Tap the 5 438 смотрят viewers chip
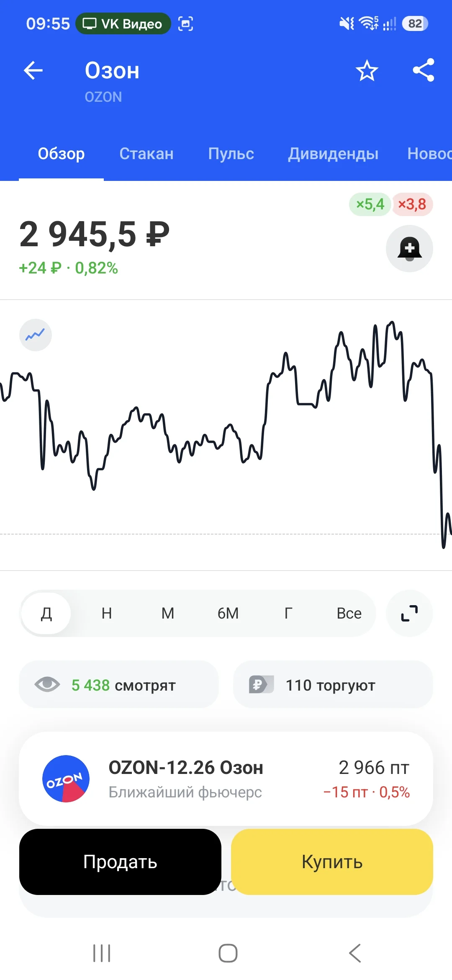The image size is (452, 980). coord(119,684)
